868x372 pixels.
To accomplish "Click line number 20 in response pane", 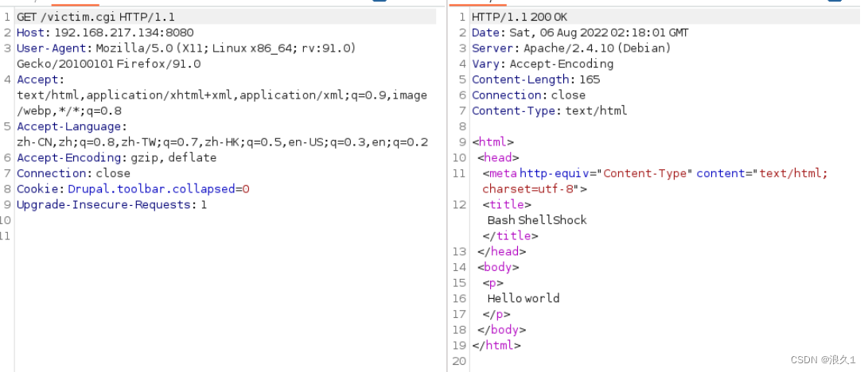I will 460,361.
